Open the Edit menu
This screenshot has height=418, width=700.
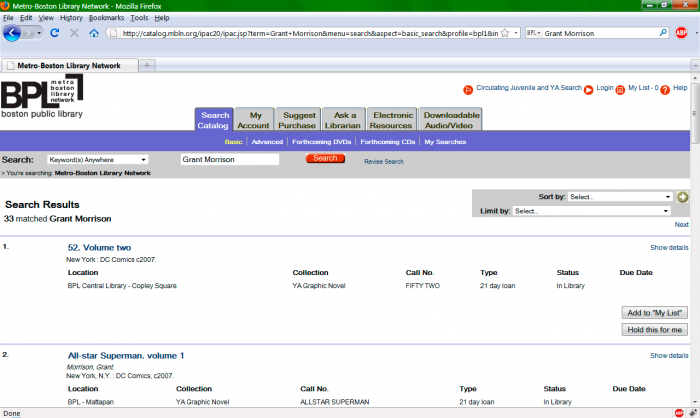pos(26,18)
